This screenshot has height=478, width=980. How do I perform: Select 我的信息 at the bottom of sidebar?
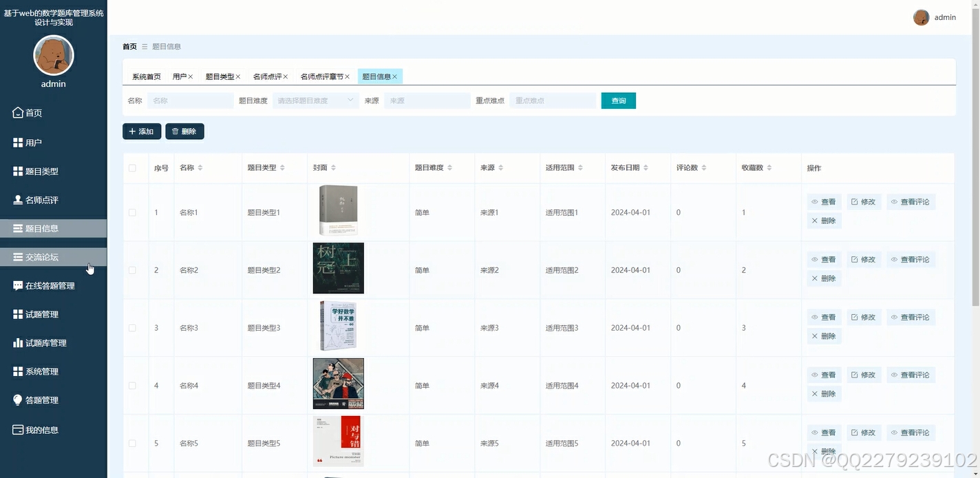[x=17, y=429]
